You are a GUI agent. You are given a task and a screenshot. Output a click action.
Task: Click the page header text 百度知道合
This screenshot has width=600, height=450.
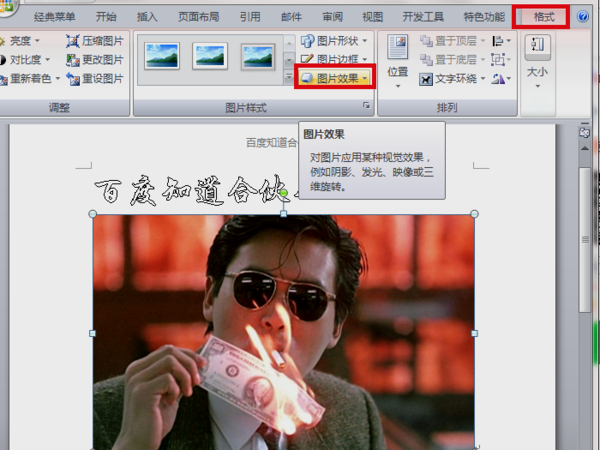271,143
